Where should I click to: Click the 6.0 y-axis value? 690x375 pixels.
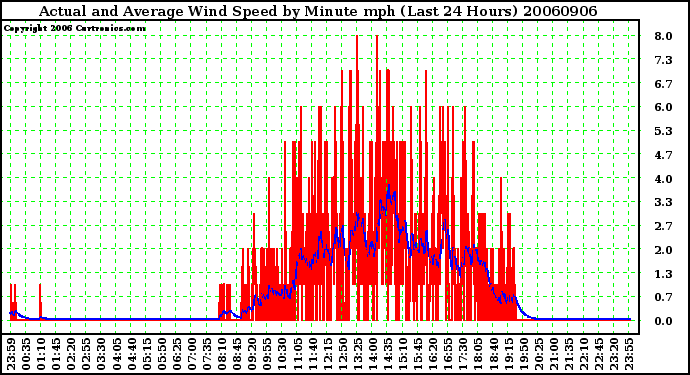(663, 107)
